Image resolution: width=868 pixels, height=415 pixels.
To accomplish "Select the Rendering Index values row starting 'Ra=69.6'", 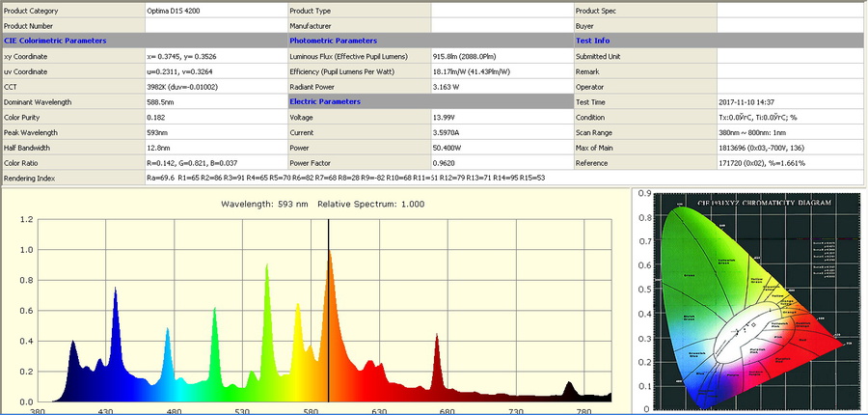I will (347, 179).
